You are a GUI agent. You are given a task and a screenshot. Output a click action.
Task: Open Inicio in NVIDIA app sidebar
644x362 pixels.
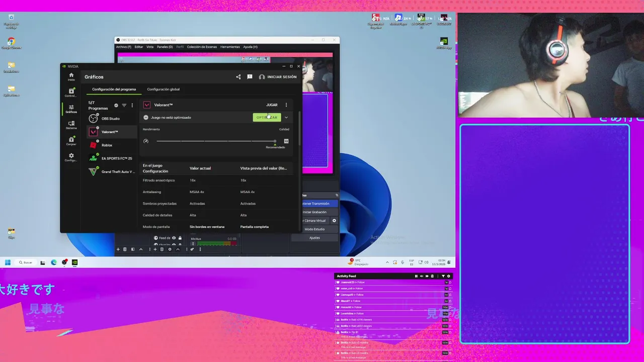pyautogui.click(x=71, y=76)
